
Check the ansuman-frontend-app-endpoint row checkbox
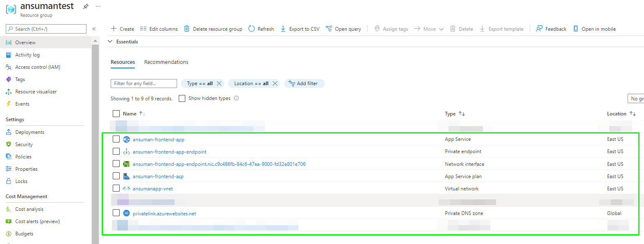tap(116, 151)
